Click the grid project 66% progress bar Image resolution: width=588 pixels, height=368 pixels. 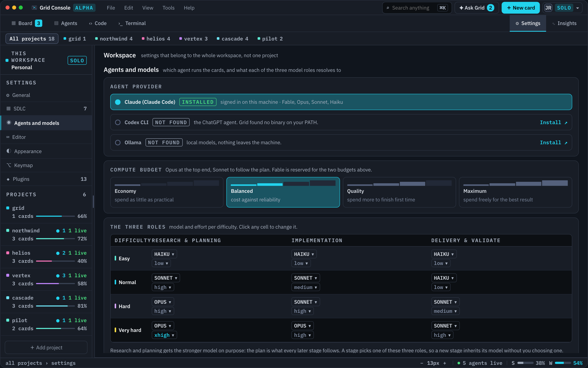[x=55, y=216]
